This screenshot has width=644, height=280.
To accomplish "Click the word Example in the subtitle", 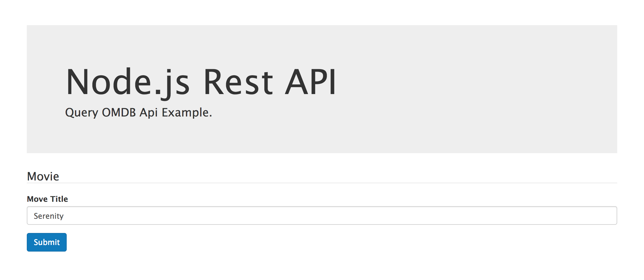I will point(185,113).
